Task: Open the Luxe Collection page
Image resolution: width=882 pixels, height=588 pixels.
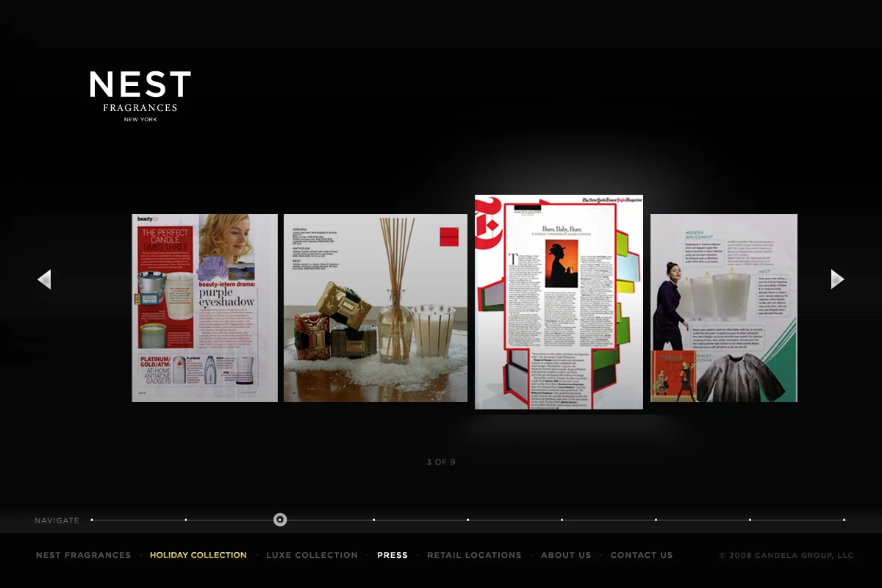Action: tap(312, 555)
